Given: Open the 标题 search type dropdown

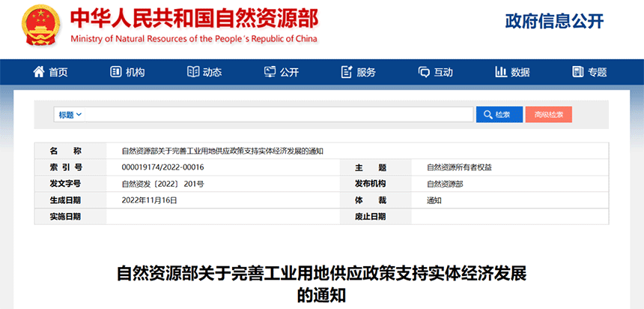Looking at the screenshot, I should point(70,115).
